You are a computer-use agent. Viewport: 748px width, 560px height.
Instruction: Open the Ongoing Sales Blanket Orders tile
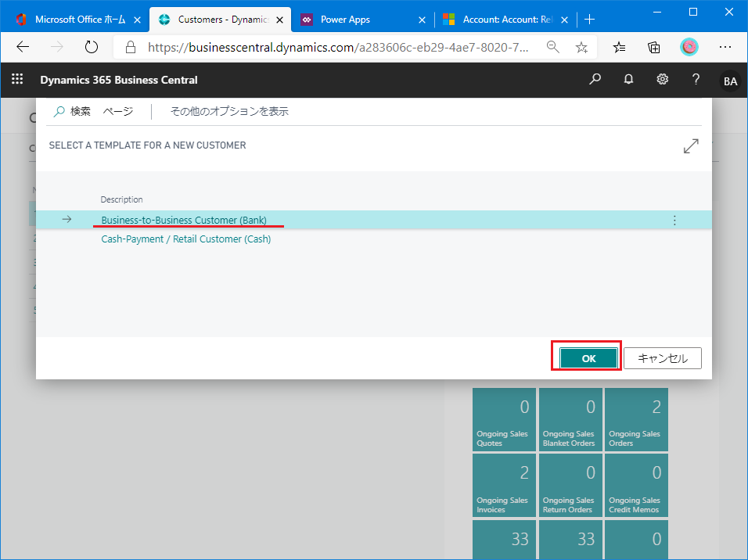pos(570,419)
